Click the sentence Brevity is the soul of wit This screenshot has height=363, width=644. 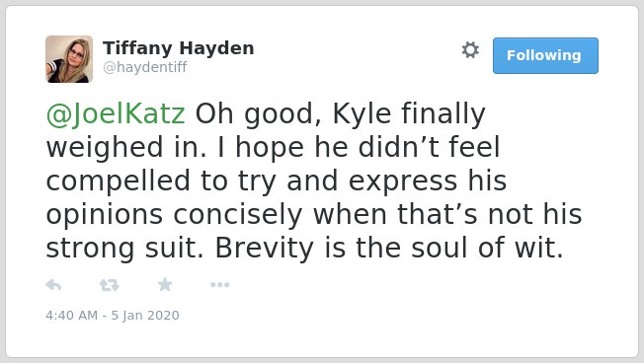(x=389, y=249)
